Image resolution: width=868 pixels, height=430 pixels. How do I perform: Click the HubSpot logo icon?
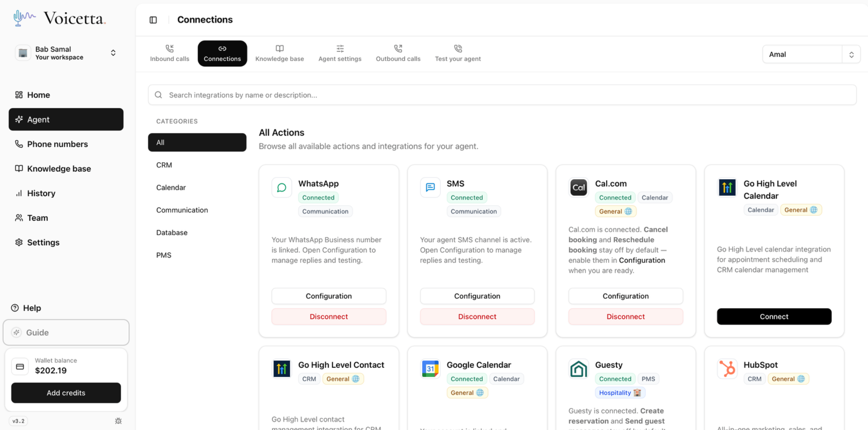point(727,369)
